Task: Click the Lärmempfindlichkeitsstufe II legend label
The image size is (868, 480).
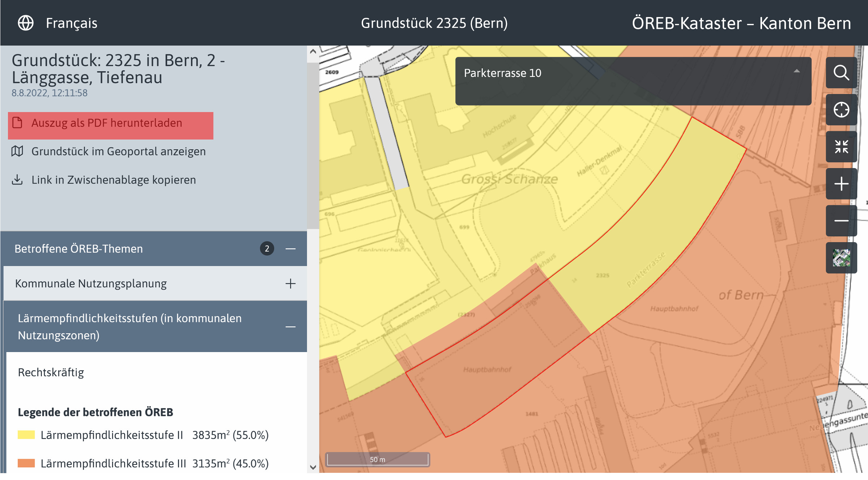Action: coord(112,435)
